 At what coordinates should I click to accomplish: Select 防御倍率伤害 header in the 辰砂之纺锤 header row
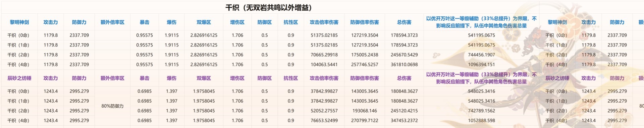click(364, 78)
